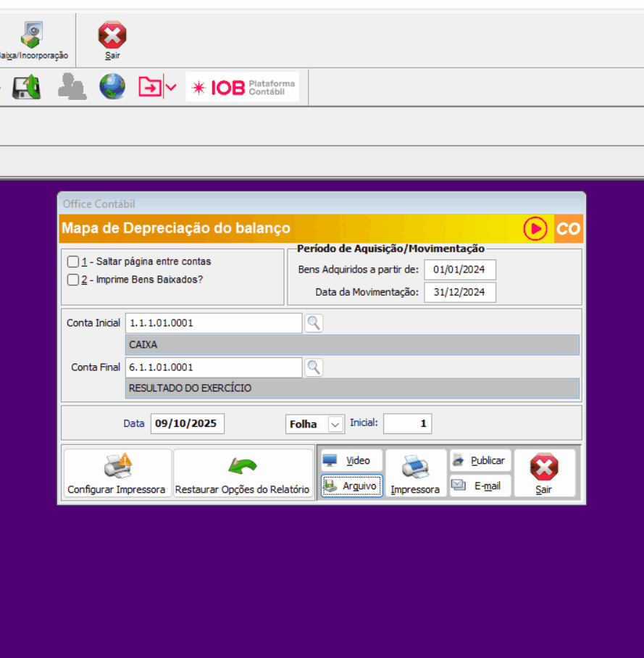Viewport: 644px width, 658px height.
Task: Click Restaurar Opções do Relatório button
Action: tap(243, 474)
